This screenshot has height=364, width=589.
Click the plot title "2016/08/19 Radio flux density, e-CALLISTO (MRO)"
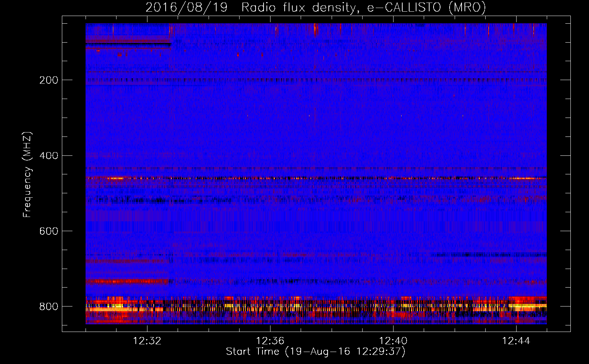[316, 8]
